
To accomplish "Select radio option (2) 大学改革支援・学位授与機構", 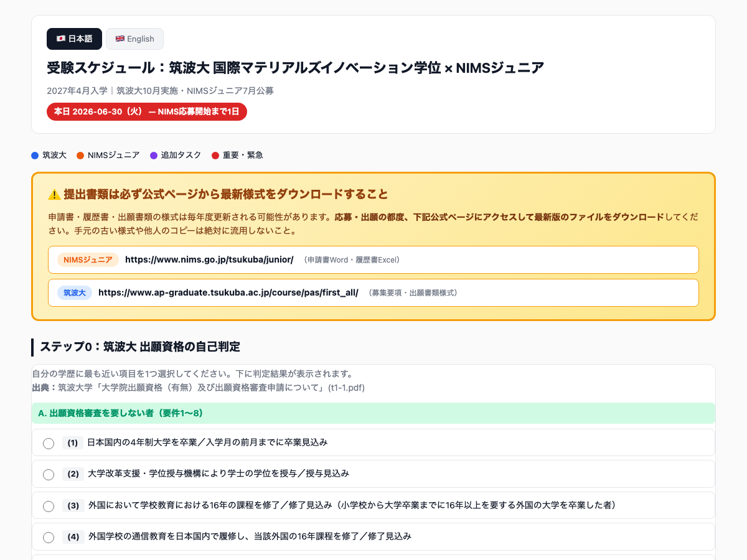I will point(49,475).
